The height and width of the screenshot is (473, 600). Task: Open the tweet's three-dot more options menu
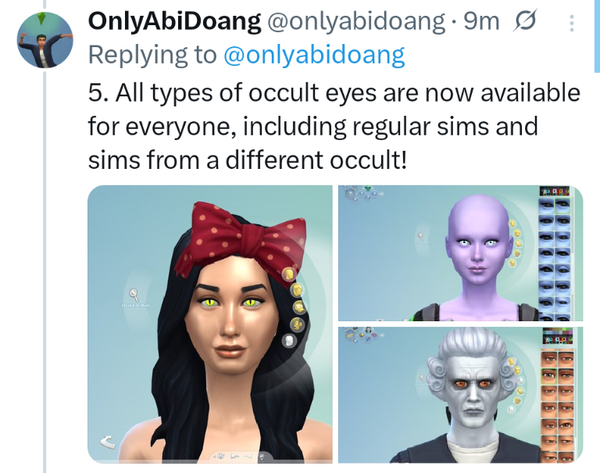tap(572, 23)
